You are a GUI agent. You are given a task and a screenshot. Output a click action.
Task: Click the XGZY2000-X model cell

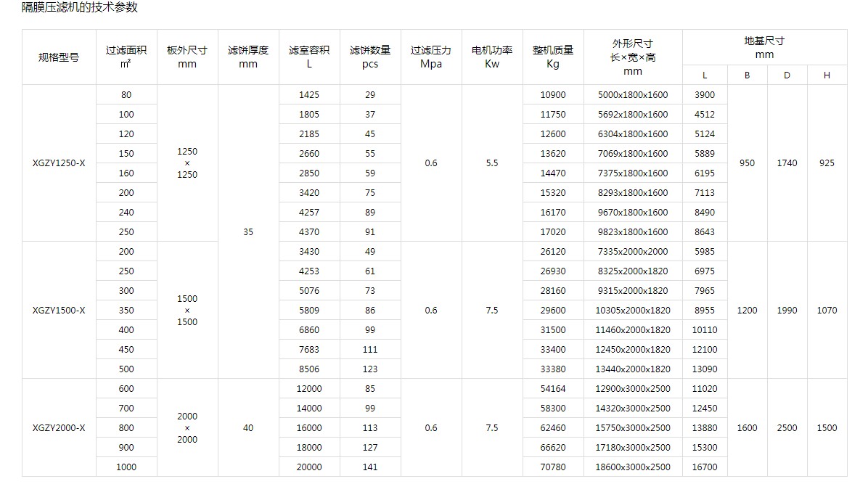click(59, 427)
